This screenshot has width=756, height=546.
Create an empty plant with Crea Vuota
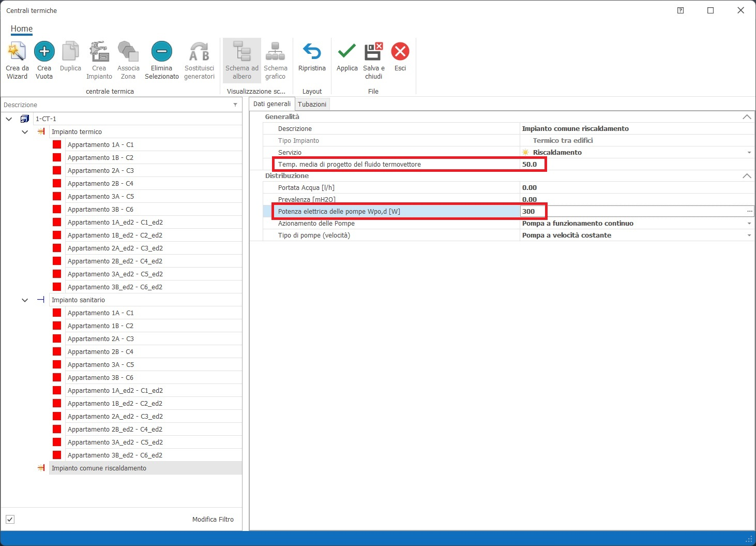point(44,52)
